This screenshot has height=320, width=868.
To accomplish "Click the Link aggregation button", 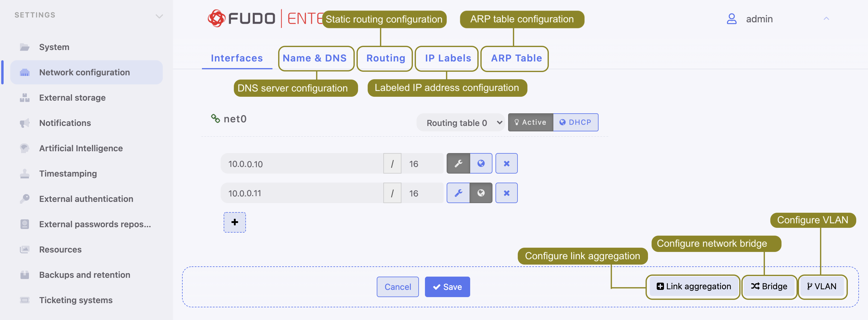I will point(693,287).
